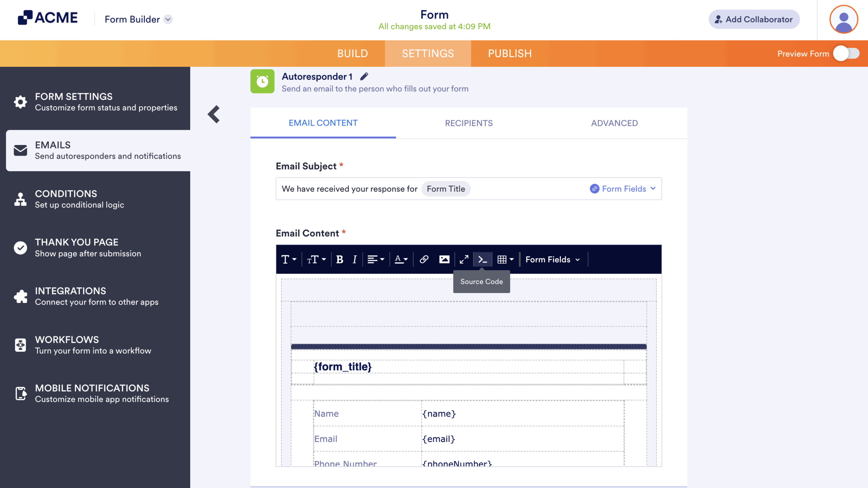
Task: Switch to the Recipients tab
Action: (x=469, y=123)
